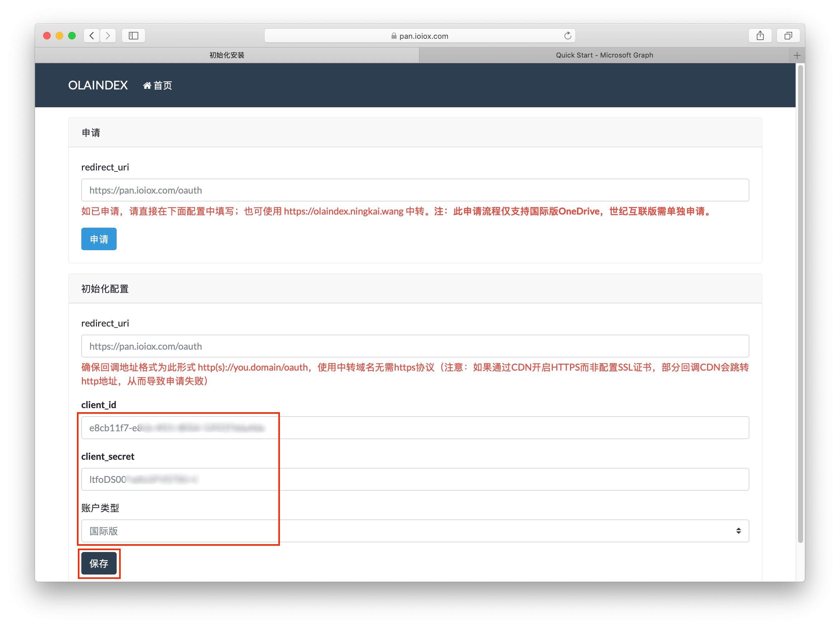Click the page vertical scrollbar
This screenshot has height=628, width=840.
point(800,304)
